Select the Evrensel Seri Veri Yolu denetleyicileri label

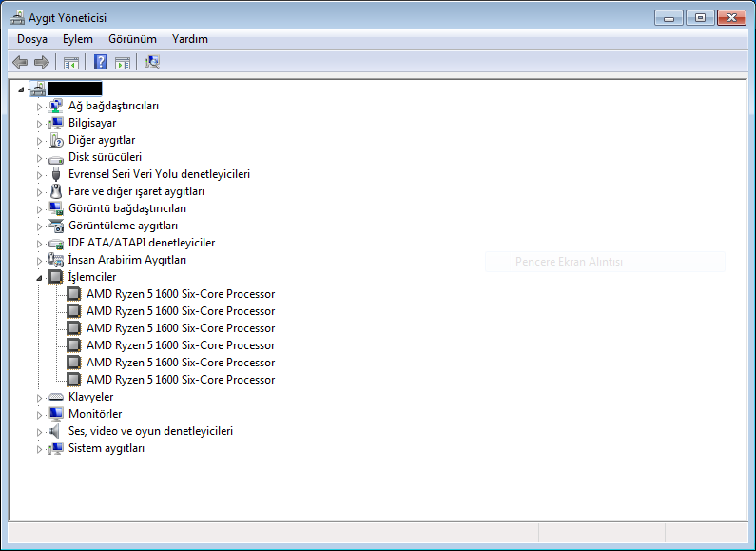(x=159, y=174)
